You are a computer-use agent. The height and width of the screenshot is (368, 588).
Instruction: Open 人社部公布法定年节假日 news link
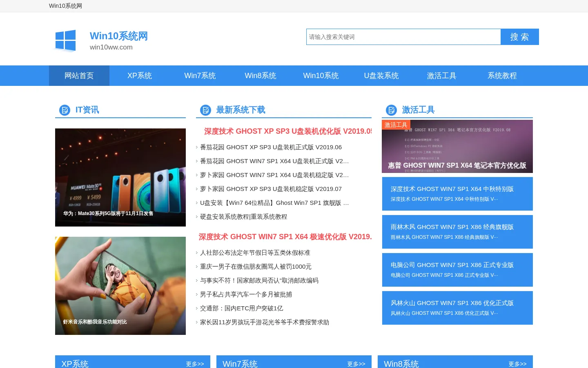pos(255,253)
